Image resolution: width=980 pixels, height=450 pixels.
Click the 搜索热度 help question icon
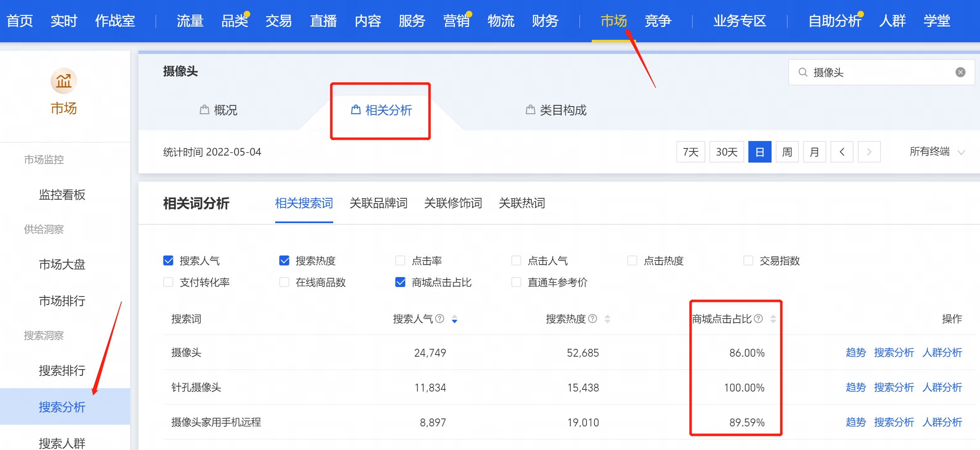(x=593, y=319)
